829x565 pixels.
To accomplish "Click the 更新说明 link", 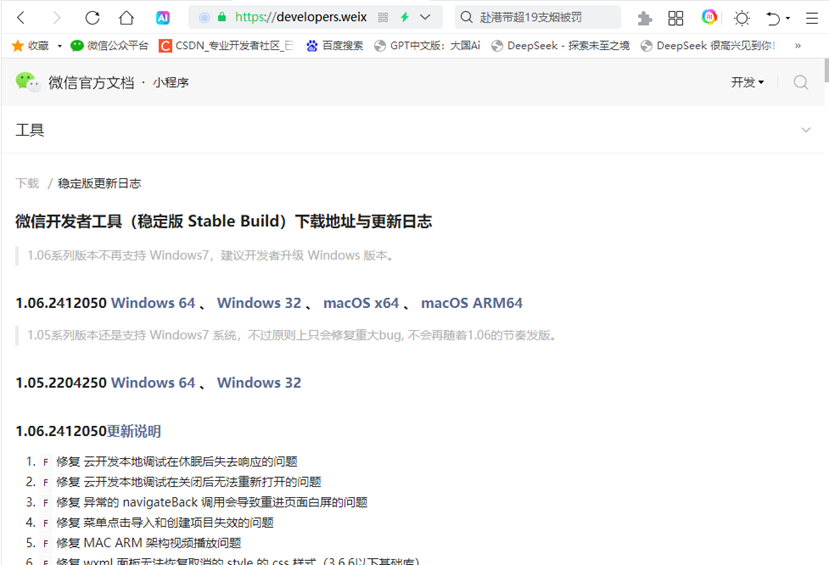I will click(134, 431).
